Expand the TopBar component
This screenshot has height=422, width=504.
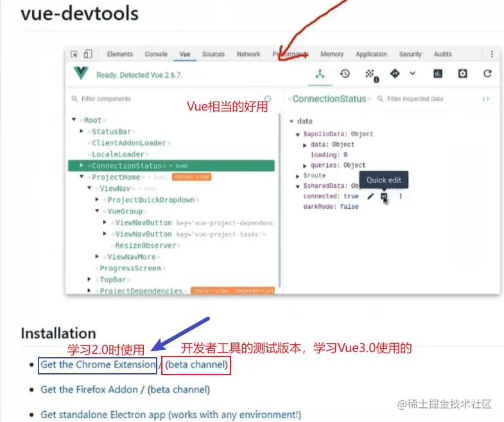pyautogui.click(x=89, y=279)
